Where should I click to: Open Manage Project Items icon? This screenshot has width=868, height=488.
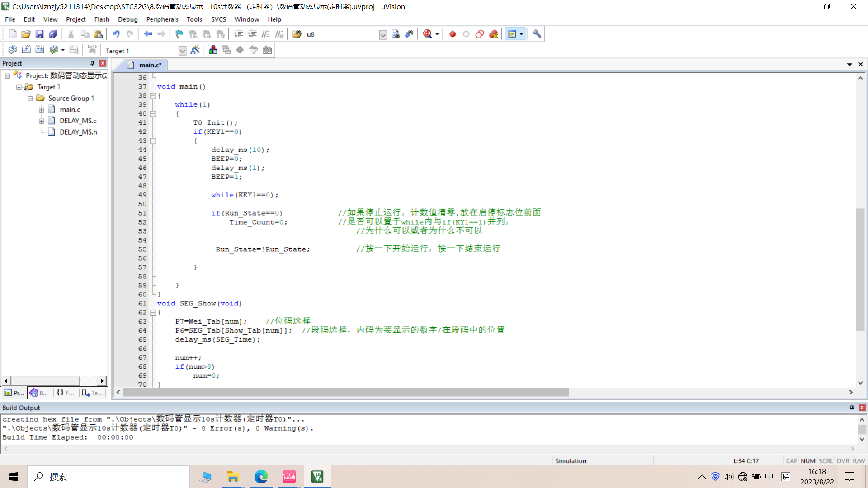click(213, 50)
